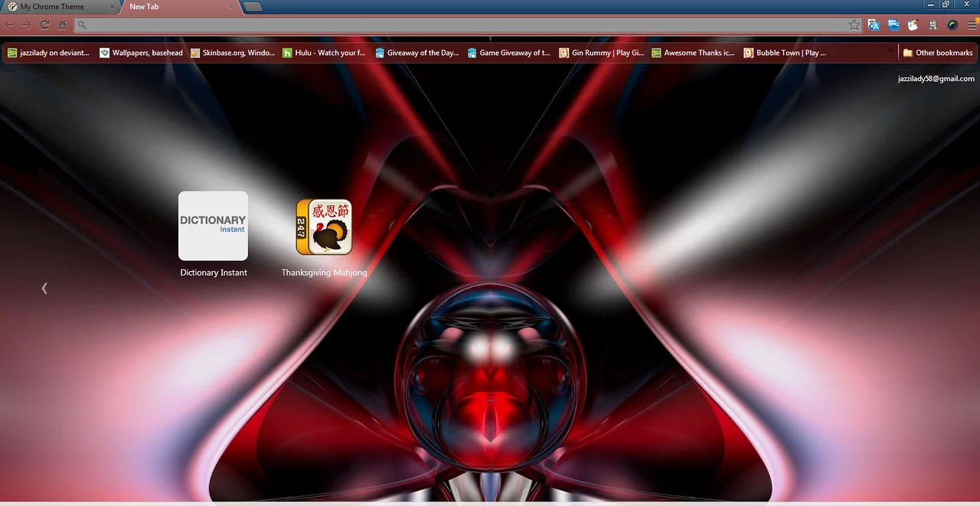
Task: Open the Other bookmarks folder
Action: coord(938,53)
